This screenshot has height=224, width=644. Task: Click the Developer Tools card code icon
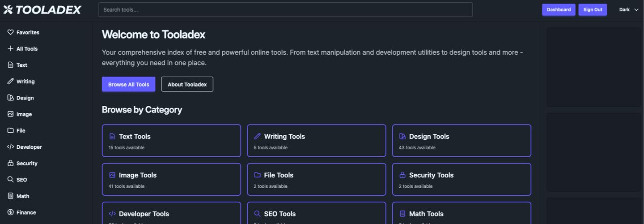point(112,214)
